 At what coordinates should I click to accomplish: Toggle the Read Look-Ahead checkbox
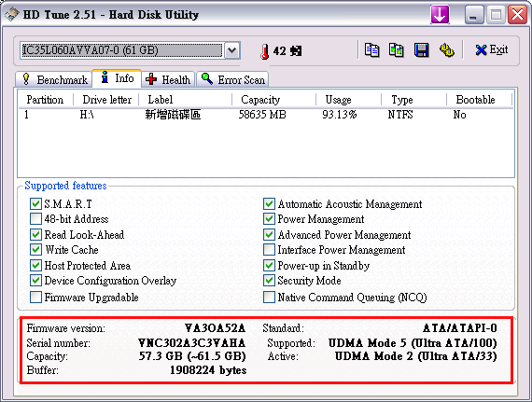click(35, 234)
